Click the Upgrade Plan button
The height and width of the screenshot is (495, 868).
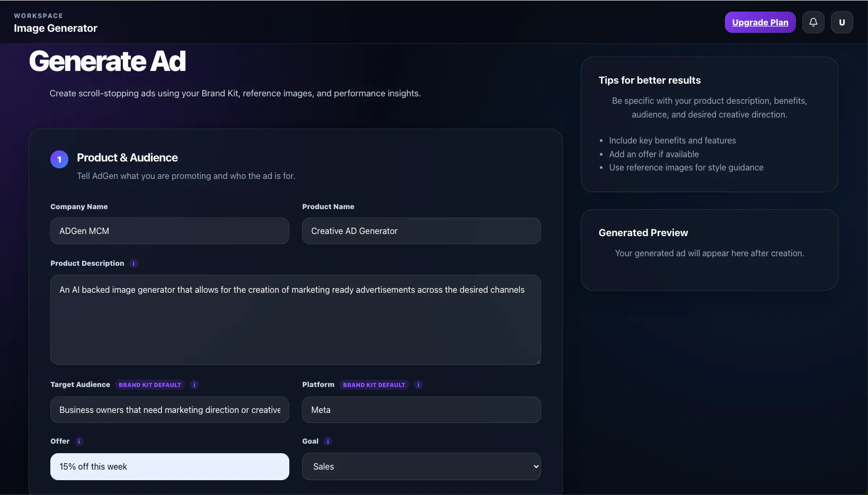(x=760, y=22)
